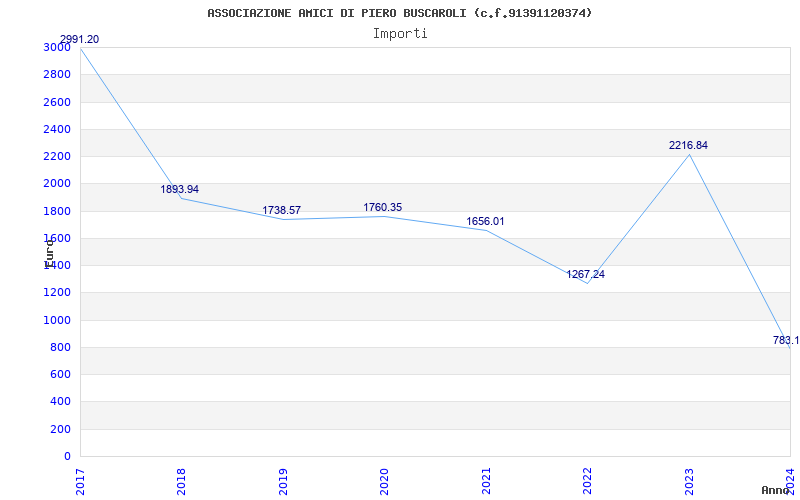
Task: Select the 1656.01 data label
Action: 485,221
